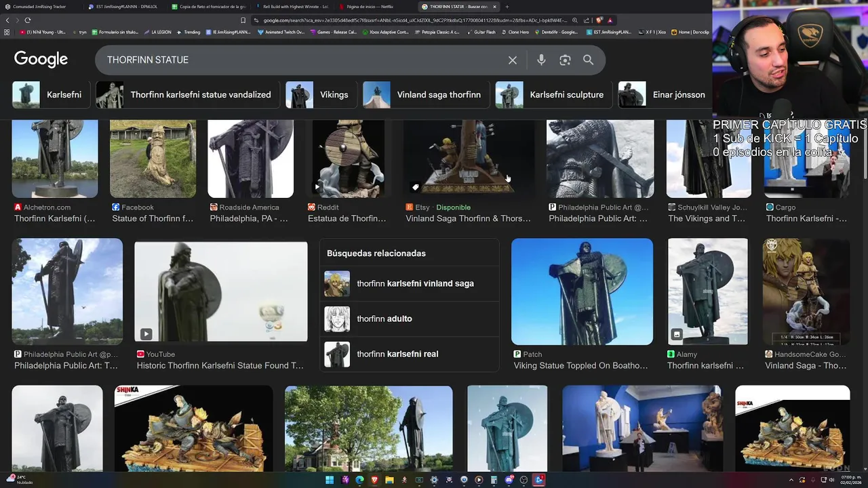Open the Roadside America Philadelphia, PA image
The height and width of the screenshot is (488, 868).
[251, 159]
